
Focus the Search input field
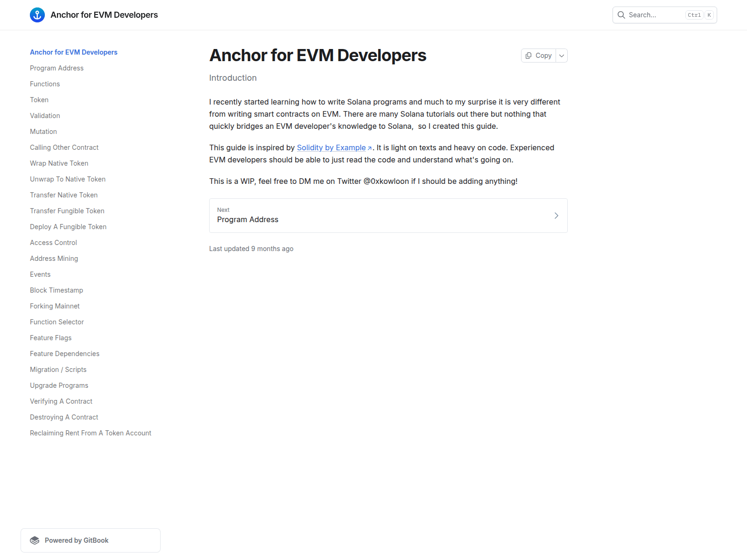[665, 15]
